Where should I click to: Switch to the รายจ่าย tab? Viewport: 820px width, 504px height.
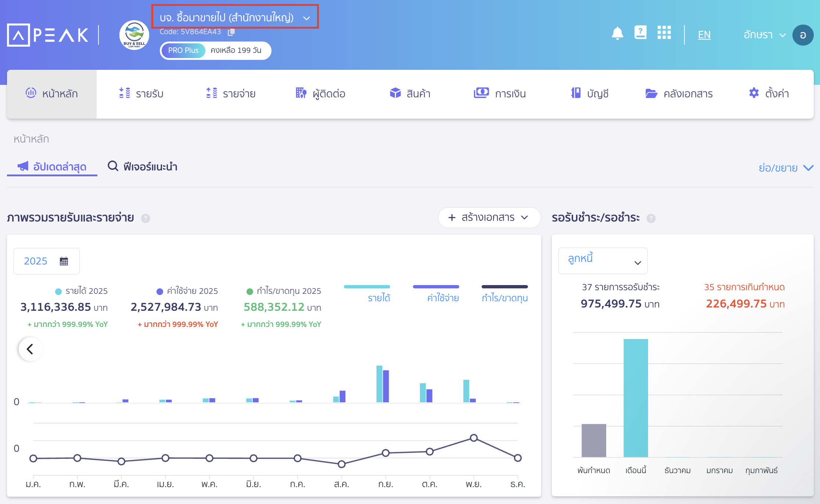pos(230,93)
